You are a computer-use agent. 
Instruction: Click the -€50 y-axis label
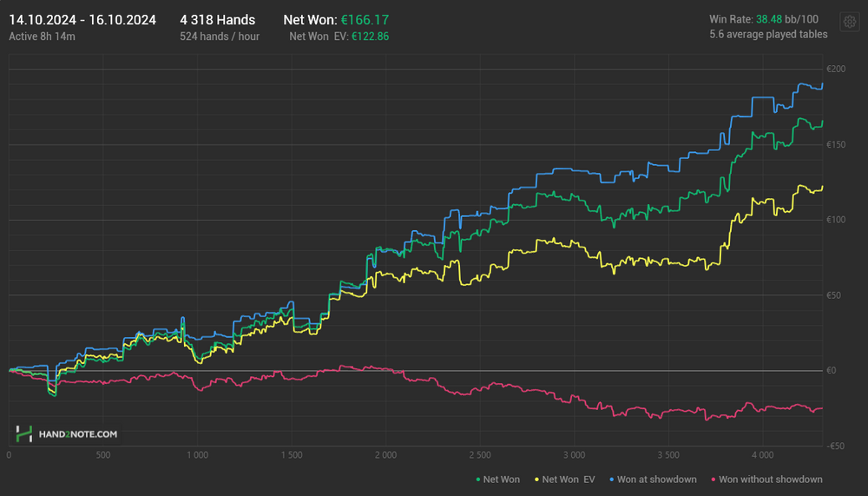[x=835, y=446]
